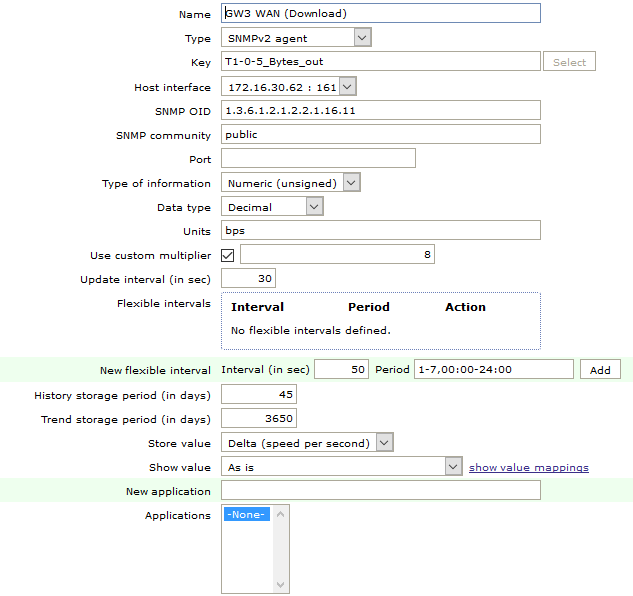Viewport: 633px width, 596px height.
Task: Click the Select button beside Key
Action: [570, 62]
